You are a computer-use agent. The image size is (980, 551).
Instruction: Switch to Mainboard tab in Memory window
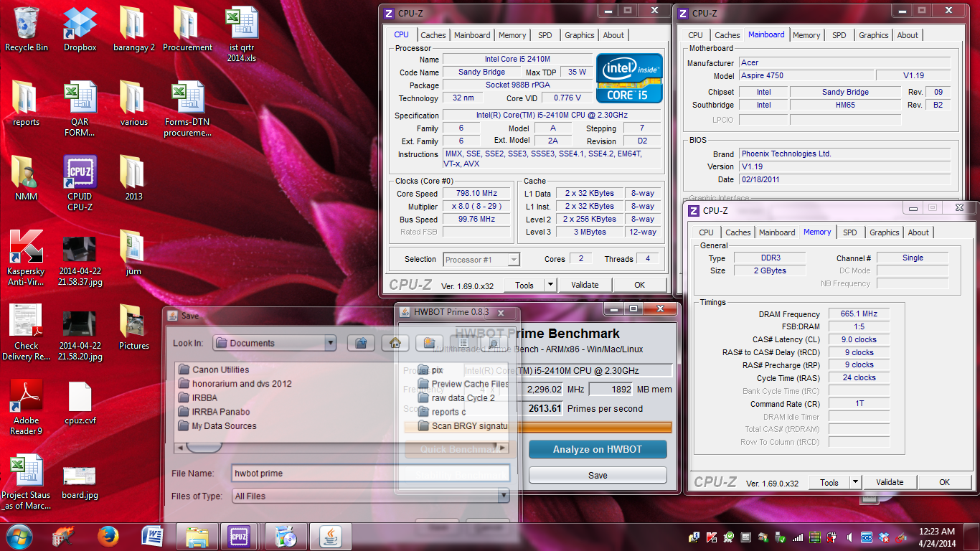pyautogui.click(x=777, y=232)
